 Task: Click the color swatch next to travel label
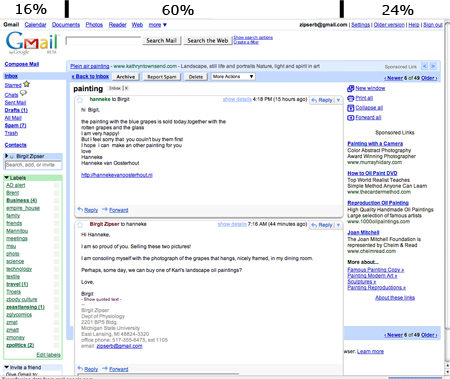point(56,284)
